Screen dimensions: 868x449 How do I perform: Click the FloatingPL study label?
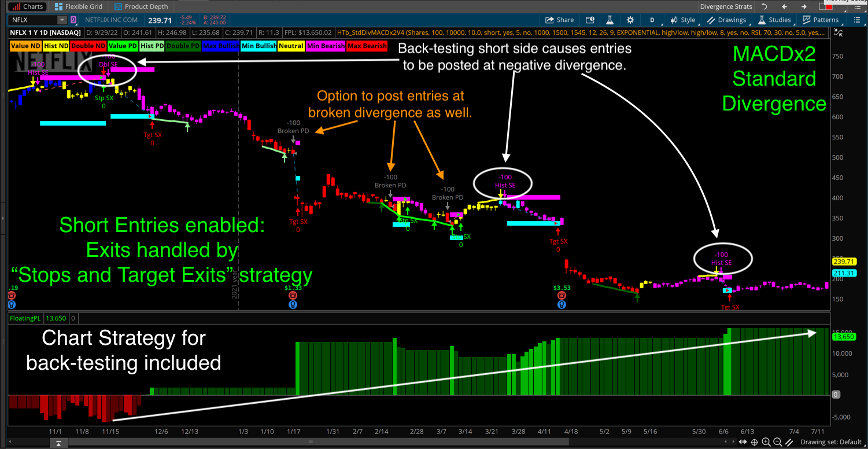pos(25,318)
